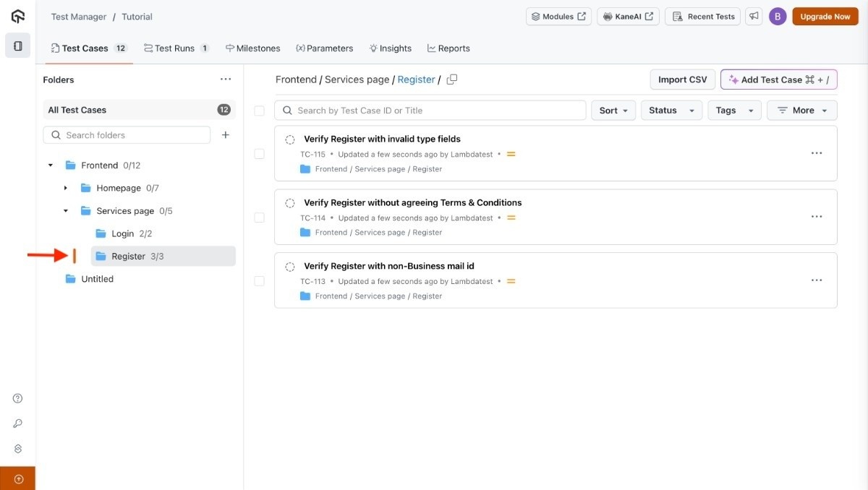The width and height of the screenshot is (868, 490).
Task: Select the Login folder in tree
Action: point(123,233)
